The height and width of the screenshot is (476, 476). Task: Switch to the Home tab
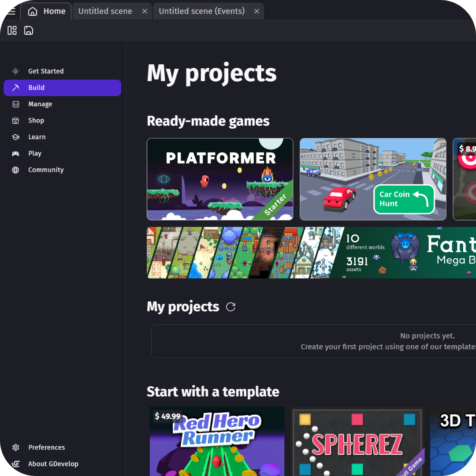47,11
